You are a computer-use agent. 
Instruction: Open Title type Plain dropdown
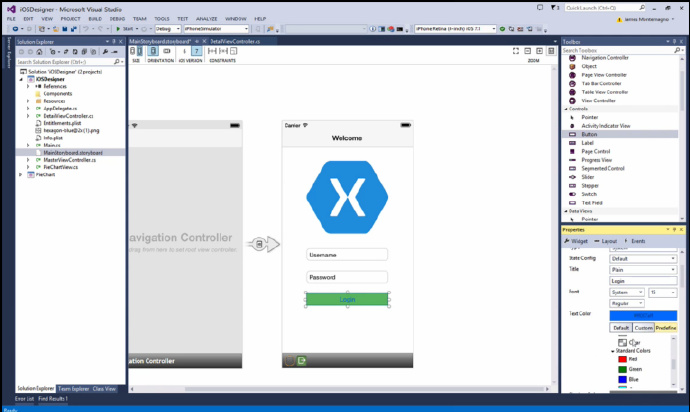[x=643, y=270]
